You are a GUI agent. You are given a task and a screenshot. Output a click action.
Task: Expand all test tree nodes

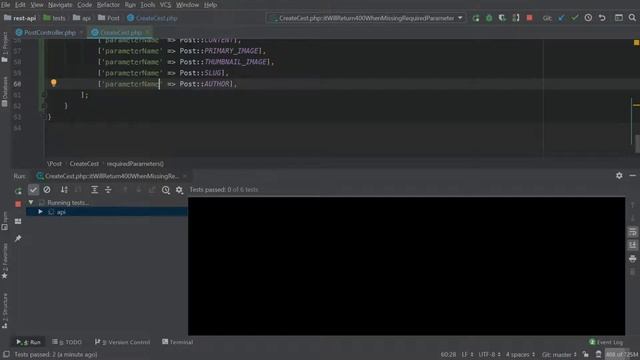click(94, 190)
